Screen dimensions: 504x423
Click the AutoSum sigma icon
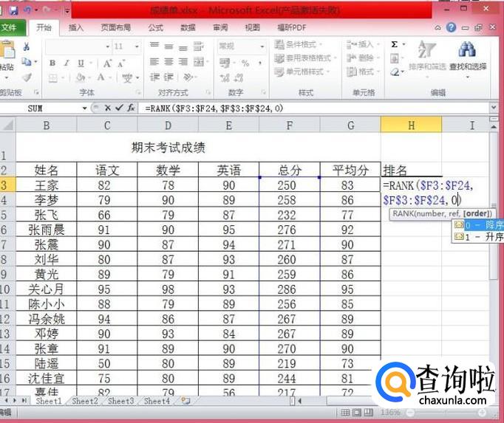[395, 44]
